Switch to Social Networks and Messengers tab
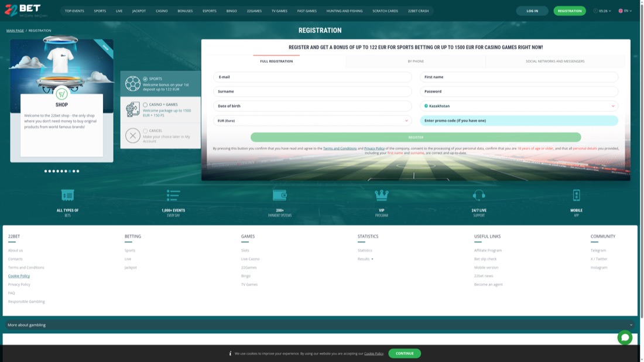The height and width of the screenshot is (362, 644). tap(555, 62)
